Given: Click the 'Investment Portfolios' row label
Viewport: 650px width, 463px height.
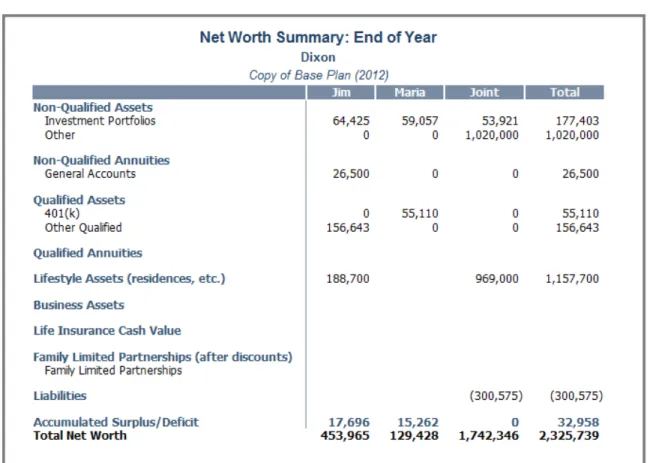Looking at the screenshot, I should coord(100,121).
